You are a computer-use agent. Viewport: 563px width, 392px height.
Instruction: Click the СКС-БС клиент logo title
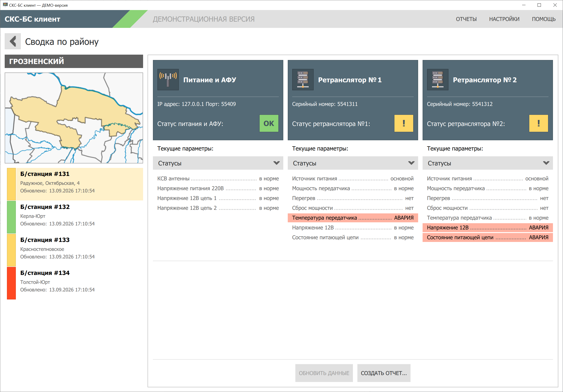tap(32, 19)
